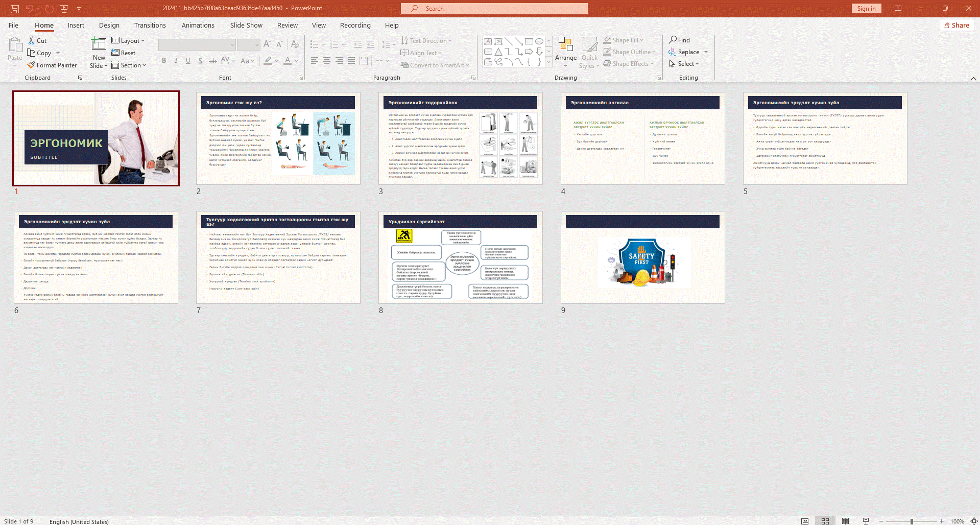Collapse the ribbon with the chevron

pos(973,78)
